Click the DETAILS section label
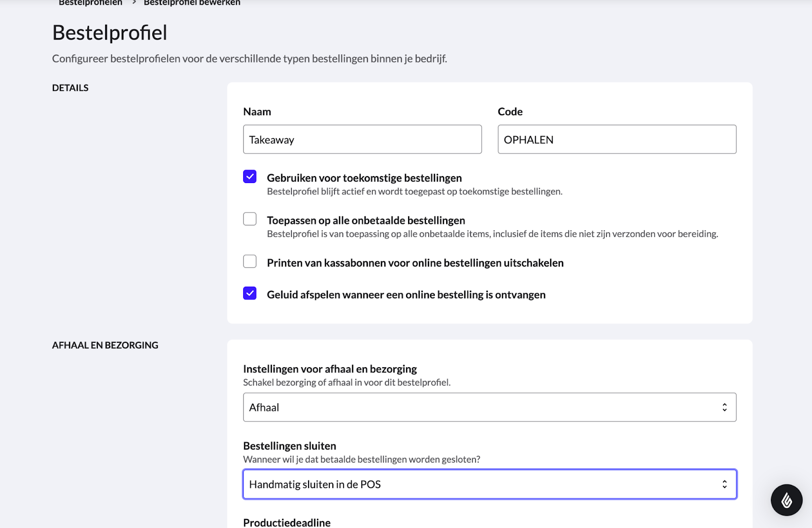Screen dimensions: 812x528 click(70, 88)
